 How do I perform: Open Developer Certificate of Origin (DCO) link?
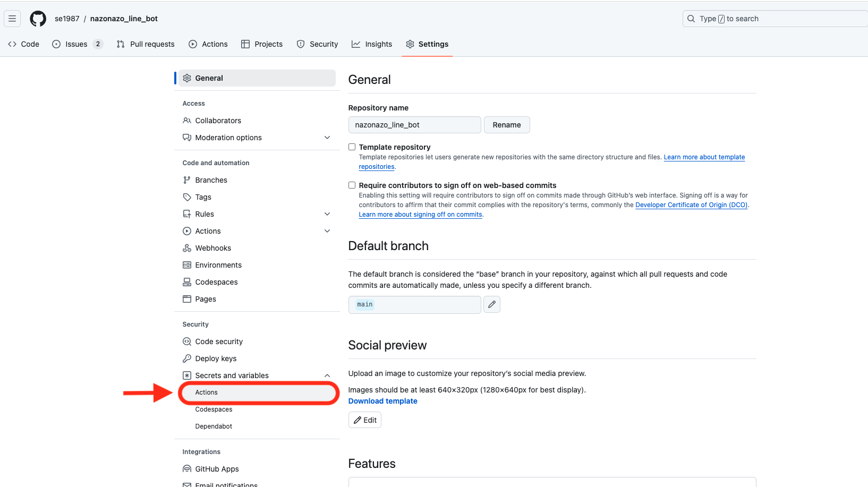tap(691, 205)
